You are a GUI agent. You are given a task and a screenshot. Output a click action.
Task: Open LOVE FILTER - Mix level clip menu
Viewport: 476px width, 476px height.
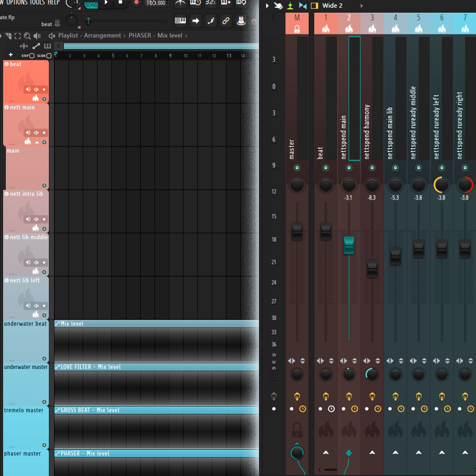57,367
